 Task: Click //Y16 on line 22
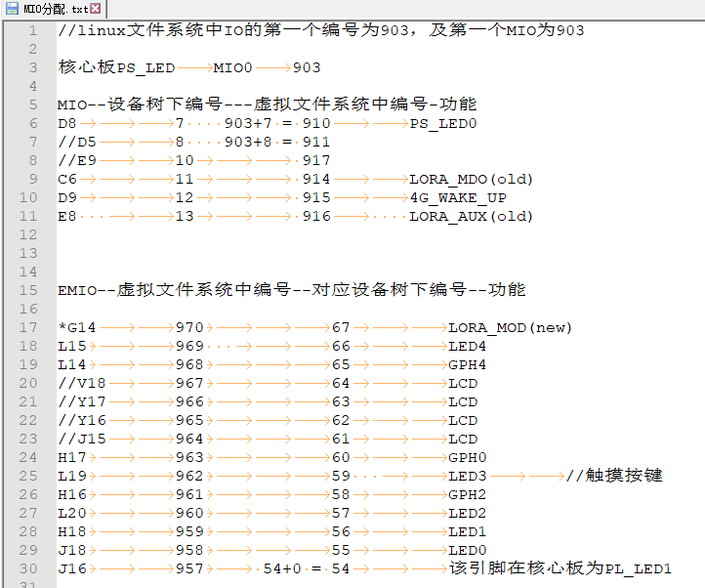(82, 420)
